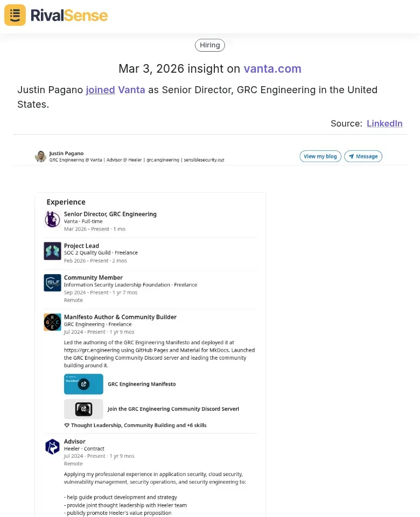Click the View my blog button
Screen dimensions: 420x517
(x=320, y=156)
